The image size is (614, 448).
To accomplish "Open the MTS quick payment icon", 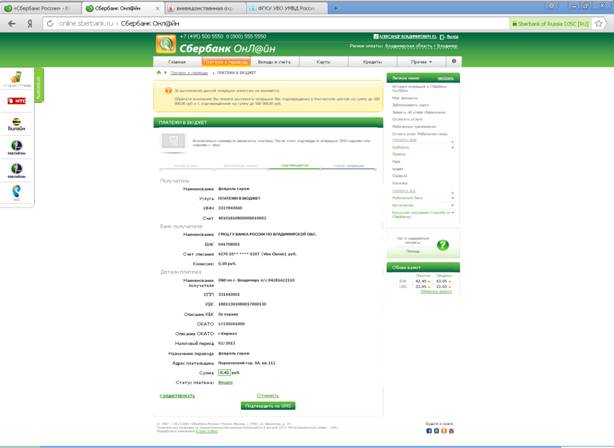I will (x=17, y=101).
